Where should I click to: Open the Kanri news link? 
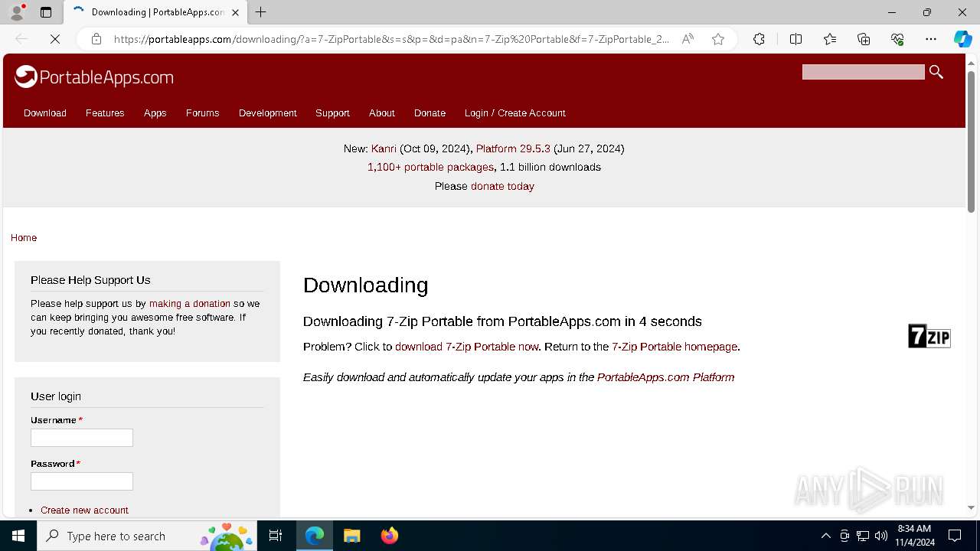click(x=384, y=148)
